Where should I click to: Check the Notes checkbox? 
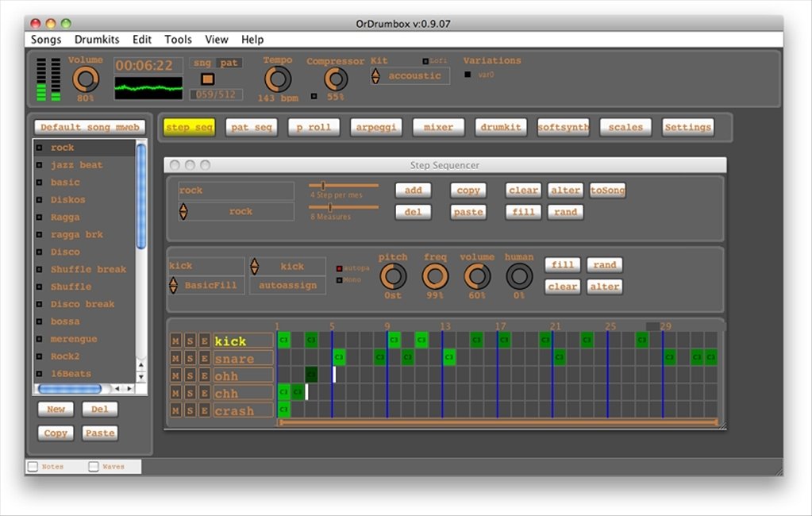[x=33, y=467]
